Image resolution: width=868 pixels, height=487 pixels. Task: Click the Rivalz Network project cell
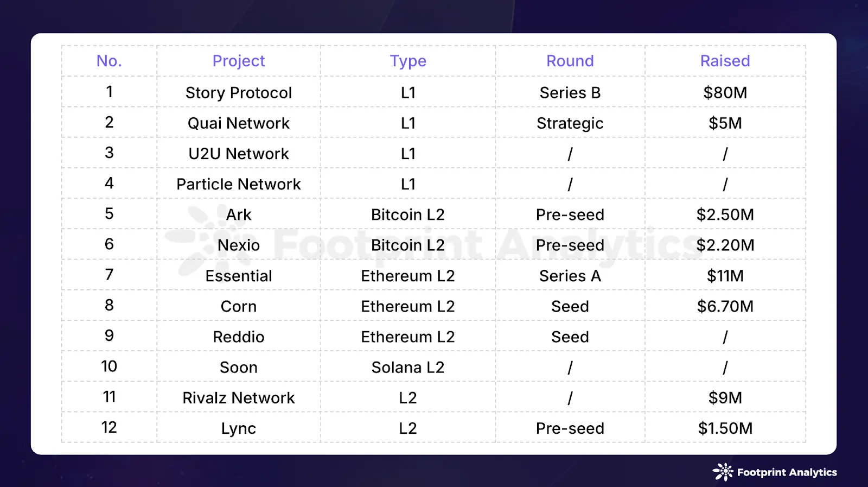coord(239,398)
